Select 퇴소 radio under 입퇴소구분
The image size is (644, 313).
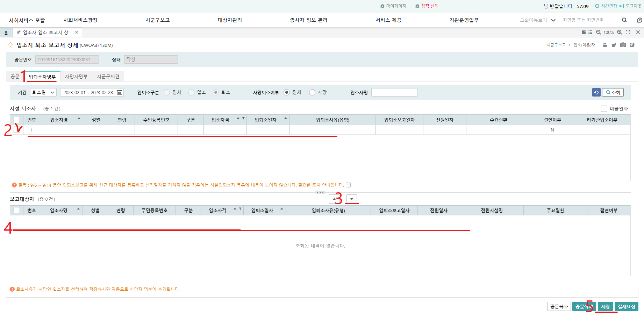tap(216, 92)
